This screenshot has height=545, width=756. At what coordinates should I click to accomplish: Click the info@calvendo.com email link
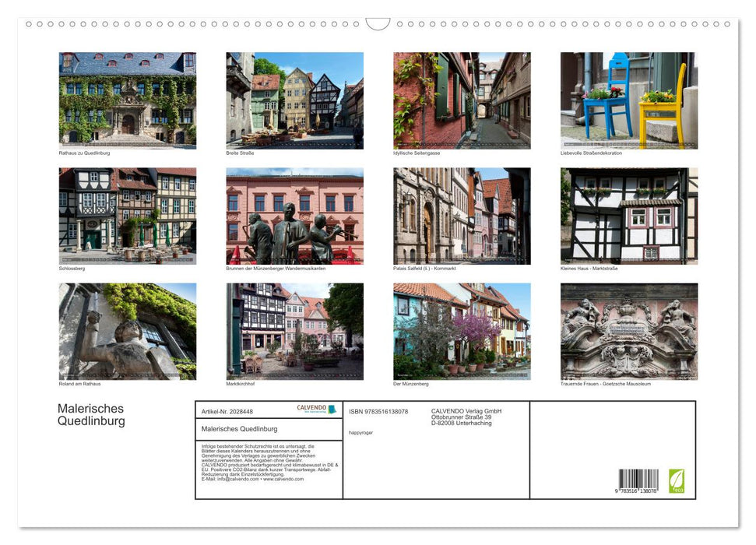(234, 480)
